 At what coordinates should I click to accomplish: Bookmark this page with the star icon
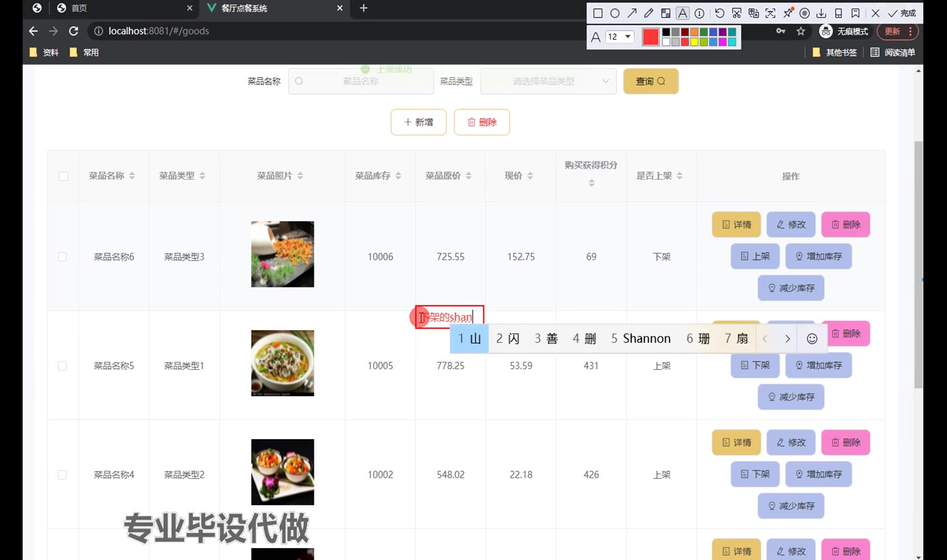pyautogui.click(x=801, y=31)
